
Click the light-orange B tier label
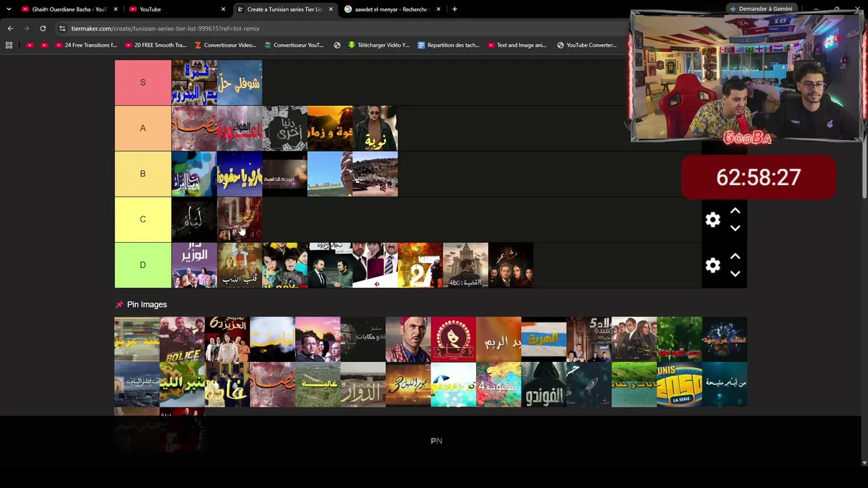coord(142,174)
